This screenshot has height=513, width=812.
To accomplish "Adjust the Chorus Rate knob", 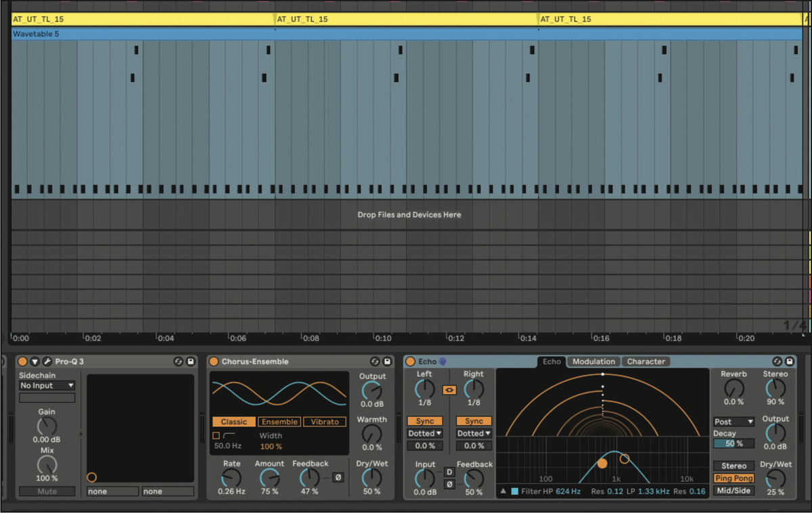I will tap(231, 478).
